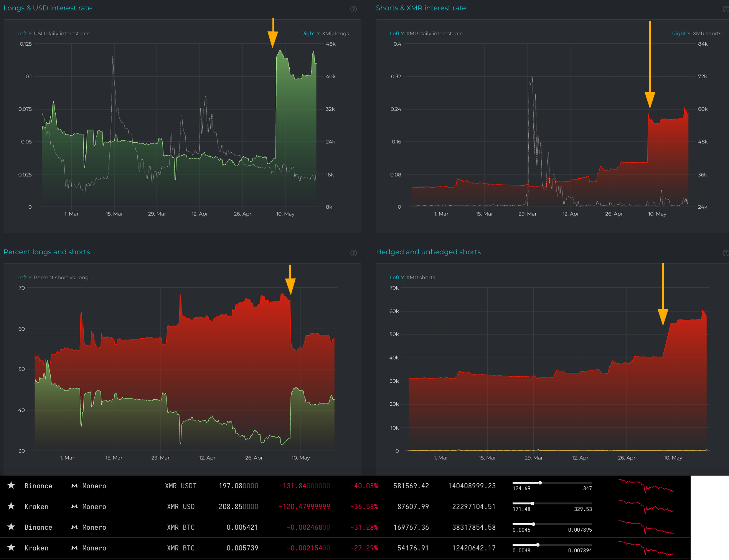Toggle the favorite star for Binance XMR BTC

[11, 527]
